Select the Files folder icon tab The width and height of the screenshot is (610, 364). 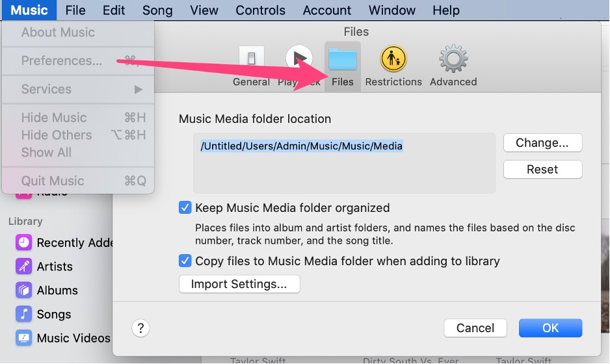(342, 60)
